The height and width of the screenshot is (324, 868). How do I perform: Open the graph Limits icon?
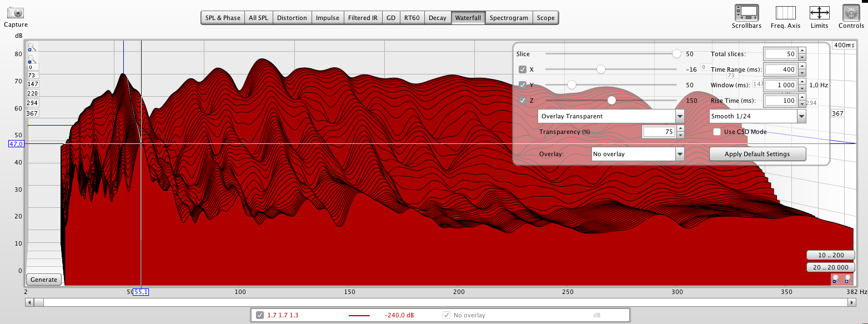click(819, 13)
